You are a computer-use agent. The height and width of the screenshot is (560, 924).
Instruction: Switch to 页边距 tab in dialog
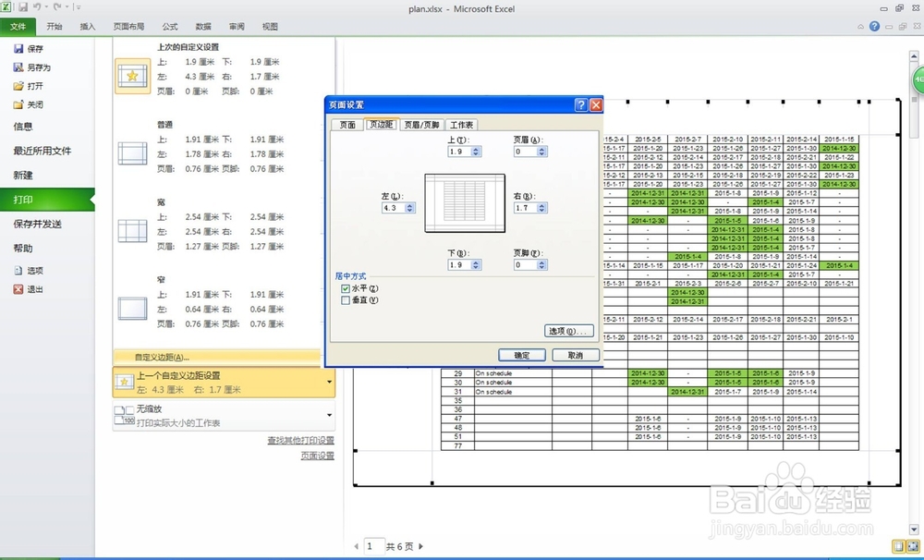click(382, 125)
